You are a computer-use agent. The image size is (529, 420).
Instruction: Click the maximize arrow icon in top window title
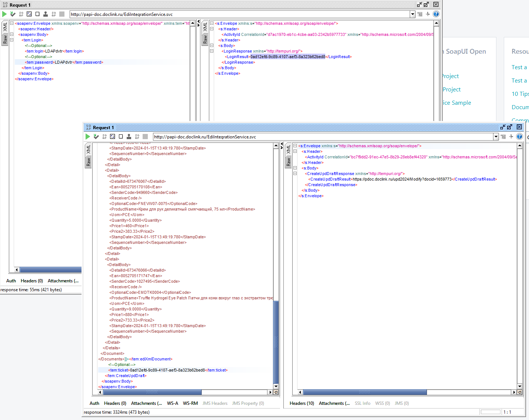(426, 4)
